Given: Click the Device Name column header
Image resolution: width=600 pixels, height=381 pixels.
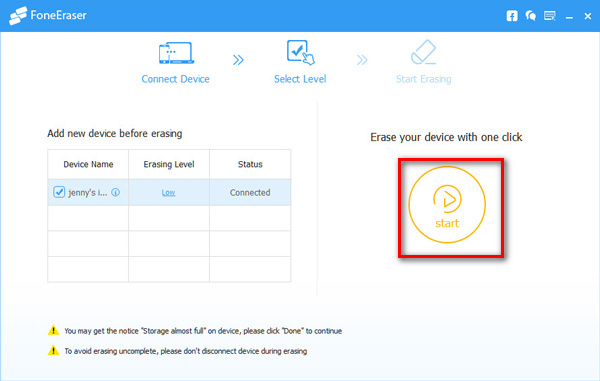Looking at the screenshot, I should pyautogui.click(x=88, y=164).
